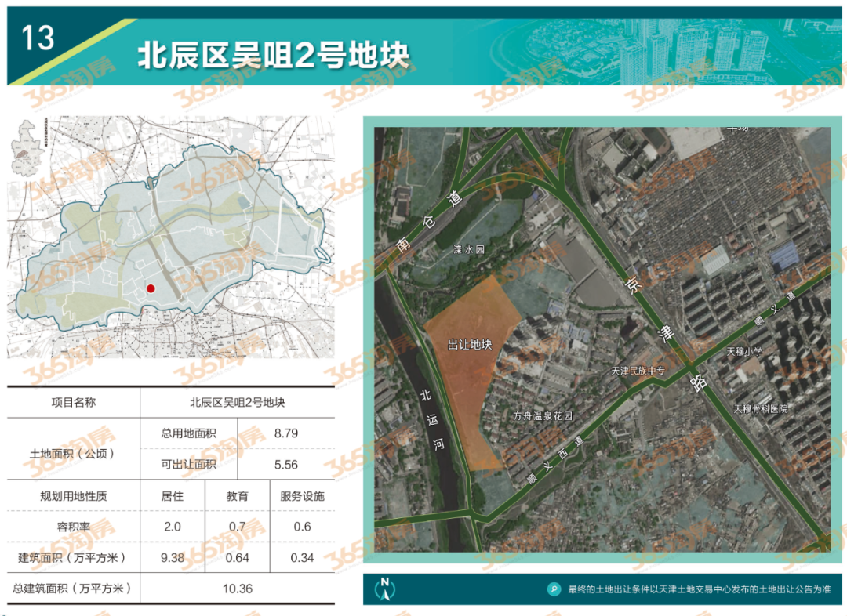This screenshot has width=847, height=616.
Task: Click the 总建筑面积（万平方米）row label
Action: point(74,589)
